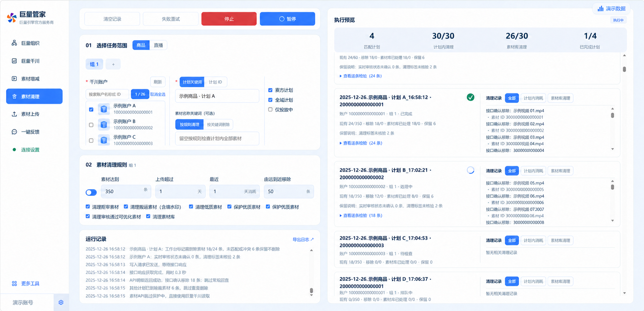Select the 按关键词删除 tab
This screenshot has height=311, width=644.
(218, 124)
